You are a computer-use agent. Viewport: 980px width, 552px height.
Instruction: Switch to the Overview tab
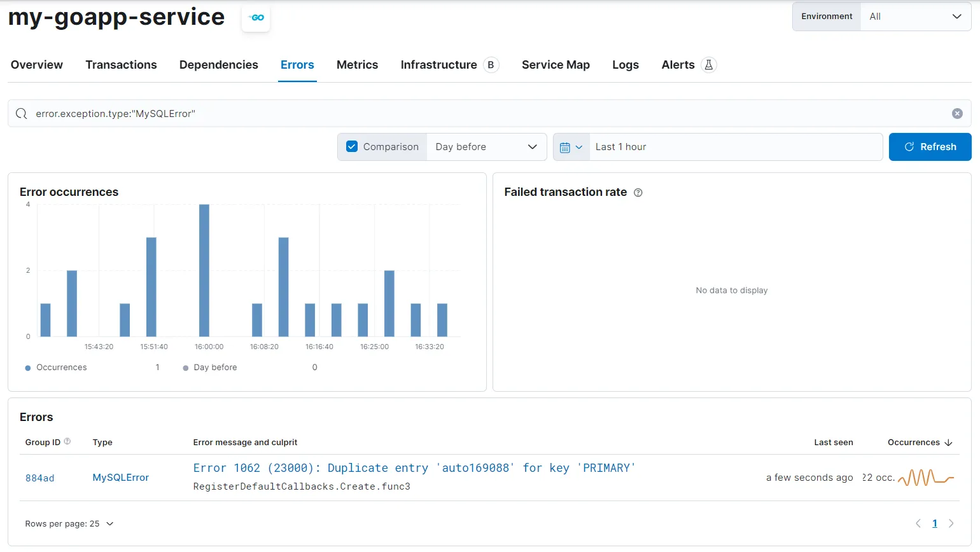pos(37,65)
